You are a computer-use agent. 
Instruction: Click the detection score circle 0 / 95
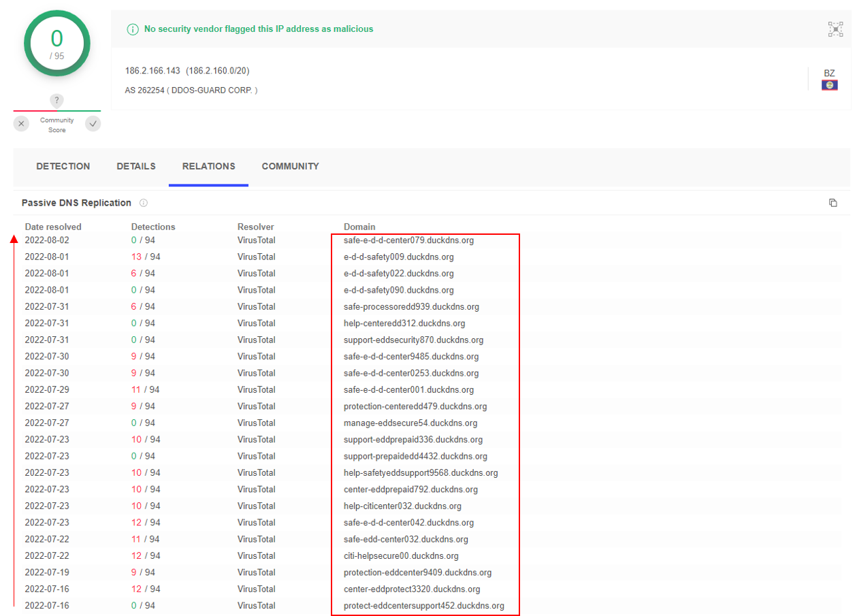tap(57, 44)
